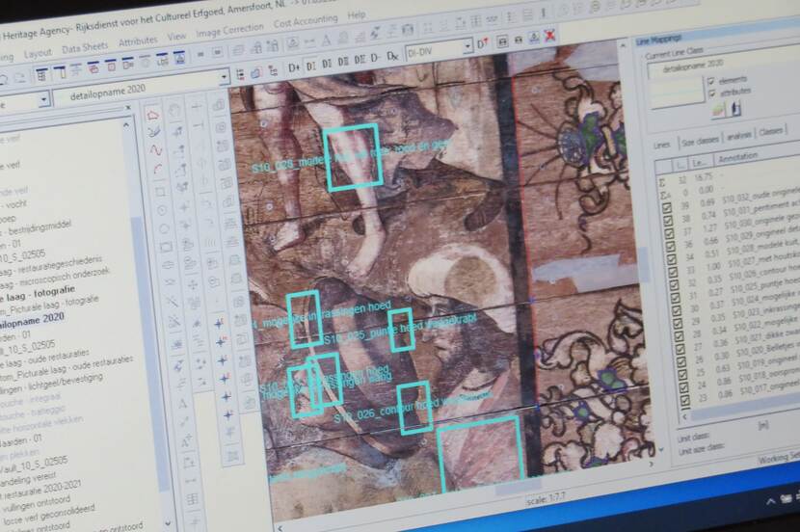
Task: Click the D+ toolbar icon
Action: (294, 66)
